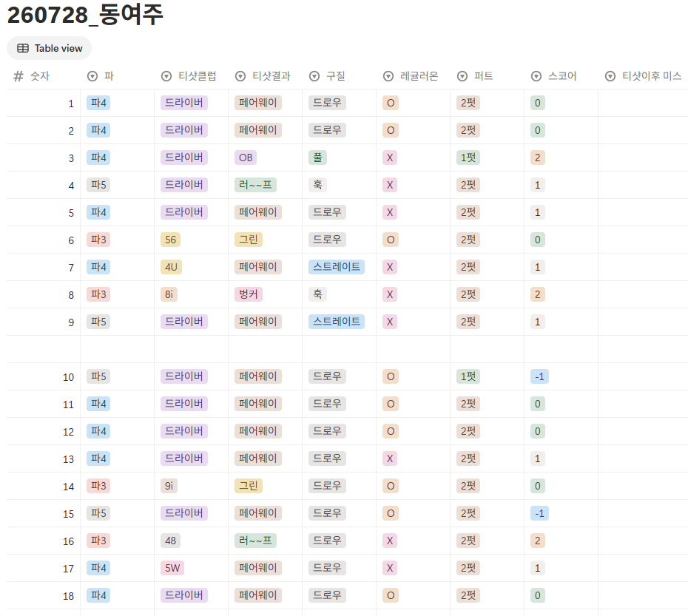Viewport: 688px width, 616px height.
Task: Open the 티샷이후 미스 column header menu
Action: (x=644, y=76)
